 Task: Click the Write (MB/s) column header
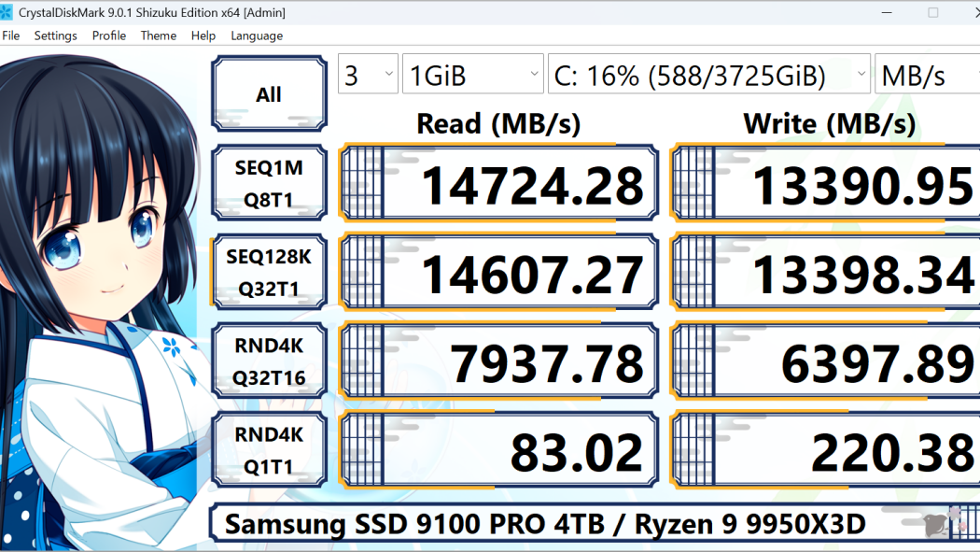[830, 124]
